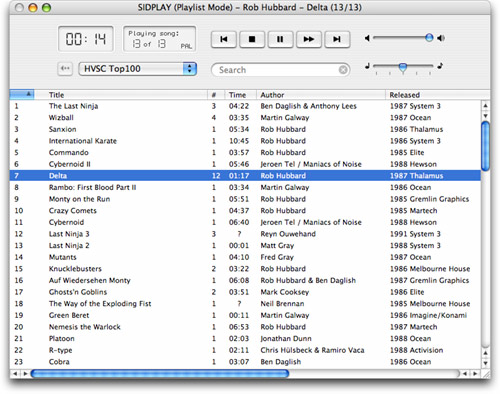
Task: Skip to the next track
Action: coord(337,39)
